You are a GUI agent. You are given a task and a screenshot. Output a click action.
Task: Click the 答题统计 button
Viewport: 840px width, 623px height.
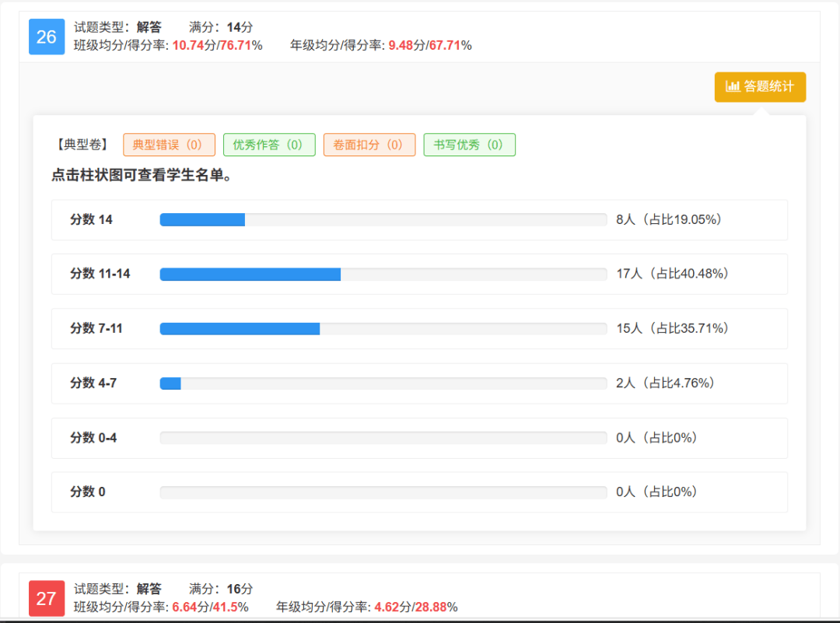[760, 87]
